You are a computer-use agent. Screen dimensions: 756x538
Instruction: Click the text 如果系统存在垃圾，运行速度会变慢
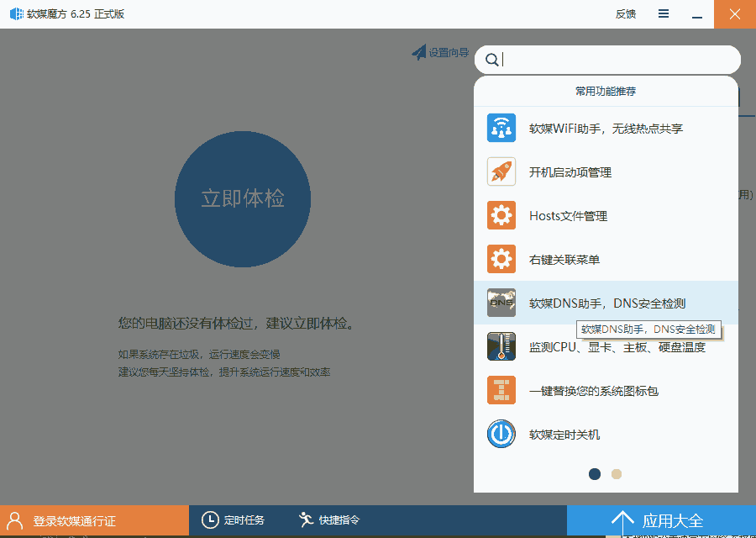pos(199,355)
